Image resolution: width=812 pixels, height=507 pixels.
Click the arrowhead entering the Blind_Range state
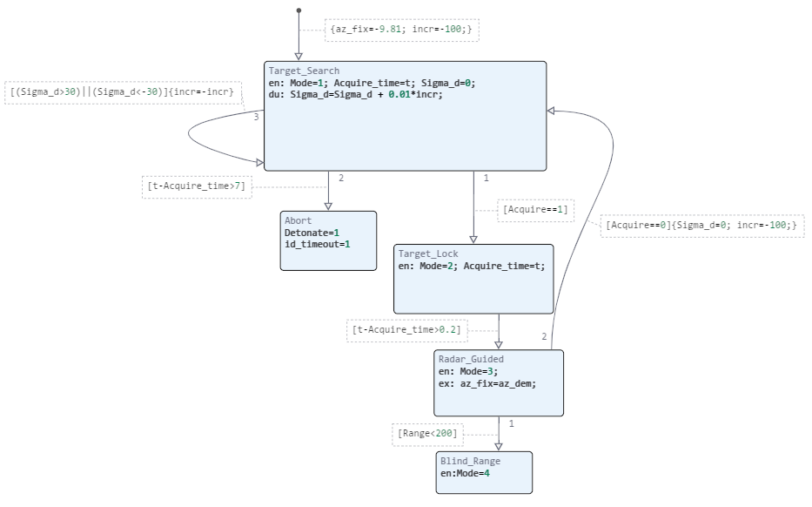tap(499, 445)
